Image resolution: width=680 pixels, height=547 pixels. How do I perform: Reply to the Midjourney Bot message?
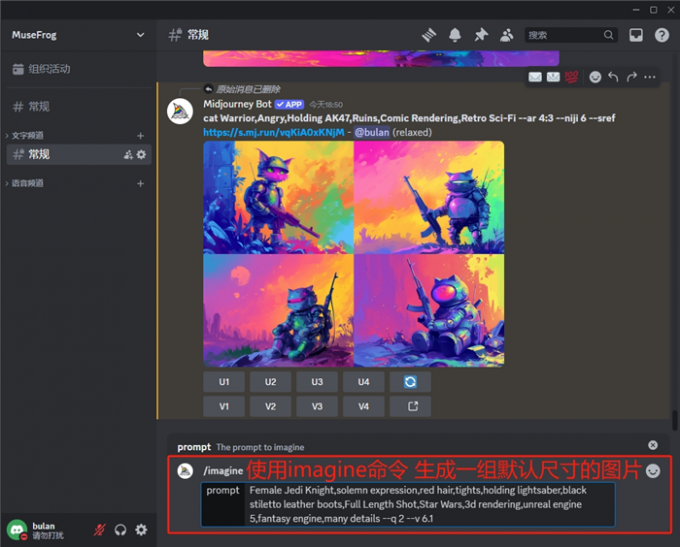tap(613, 77)
